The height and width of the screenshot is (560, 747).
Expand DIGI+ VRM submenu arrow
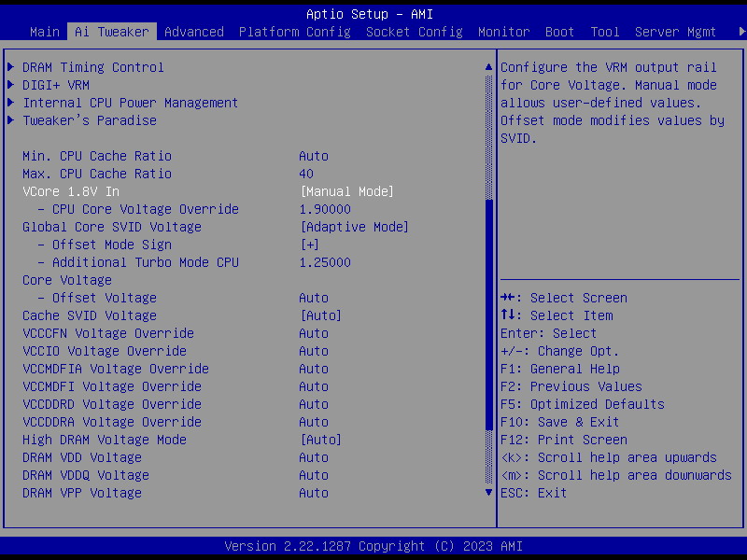coord(11,85)
